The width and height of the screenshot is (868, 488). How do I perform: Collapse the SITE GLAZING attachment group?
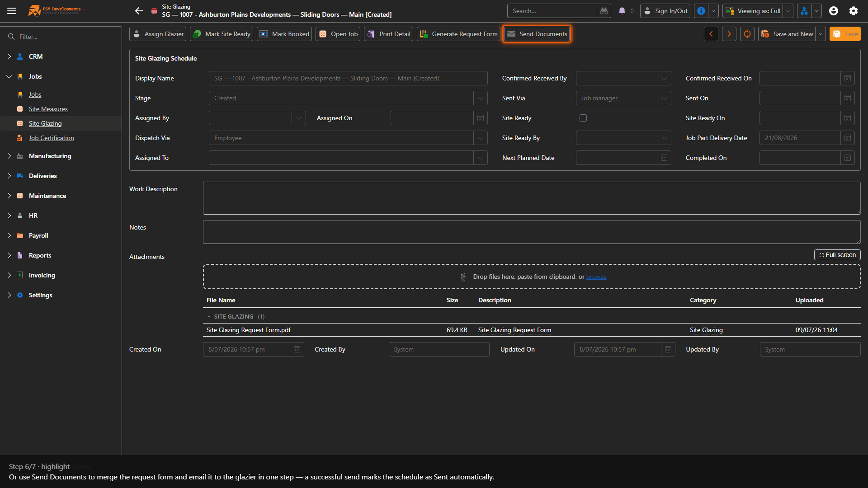209,317
